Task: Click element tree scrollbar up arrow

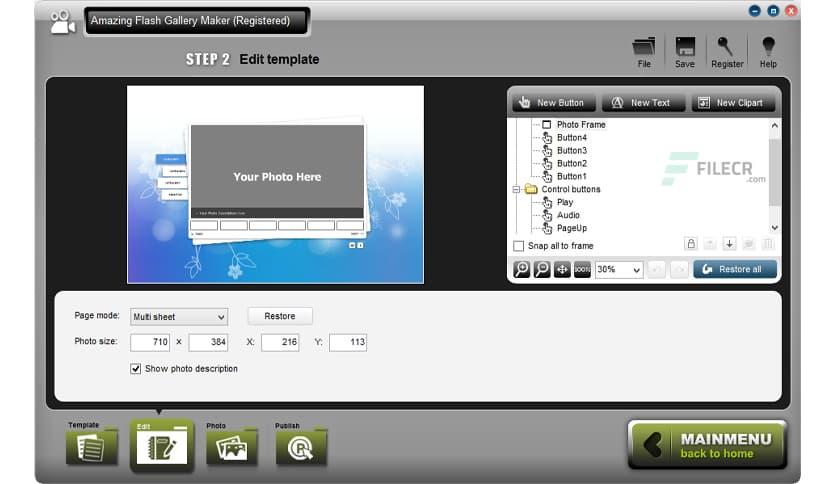Action: [775, 126]
